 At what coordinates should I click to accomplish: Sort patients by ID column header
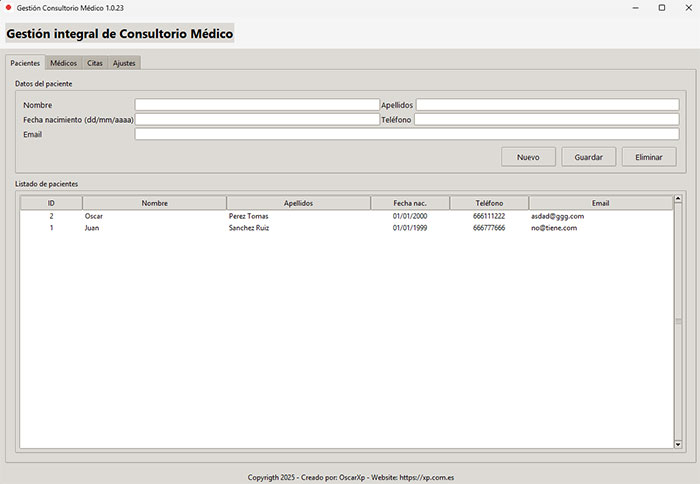click(x=51, y=203)
